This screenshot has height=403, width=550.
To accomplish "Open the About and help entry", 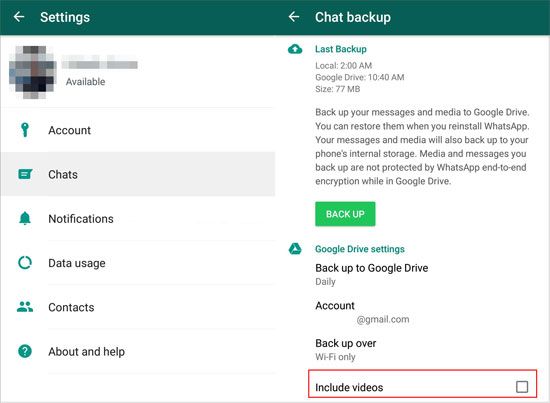I will click(x=138, y=351).
